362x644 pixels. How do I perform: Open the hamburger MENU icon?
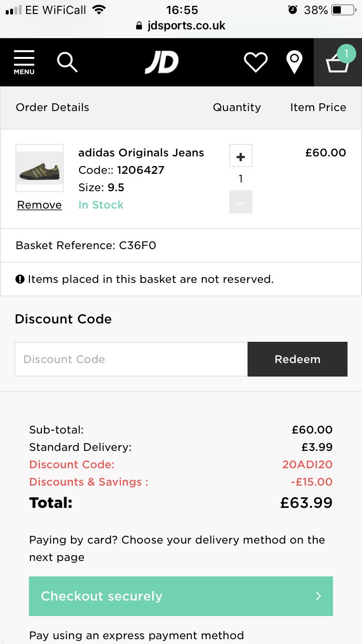point(24,62)
